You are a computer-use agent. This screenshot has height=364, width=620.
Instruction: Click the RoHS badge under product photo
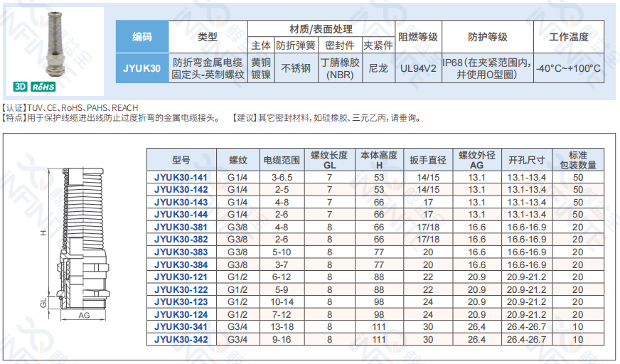pos(43,87)
